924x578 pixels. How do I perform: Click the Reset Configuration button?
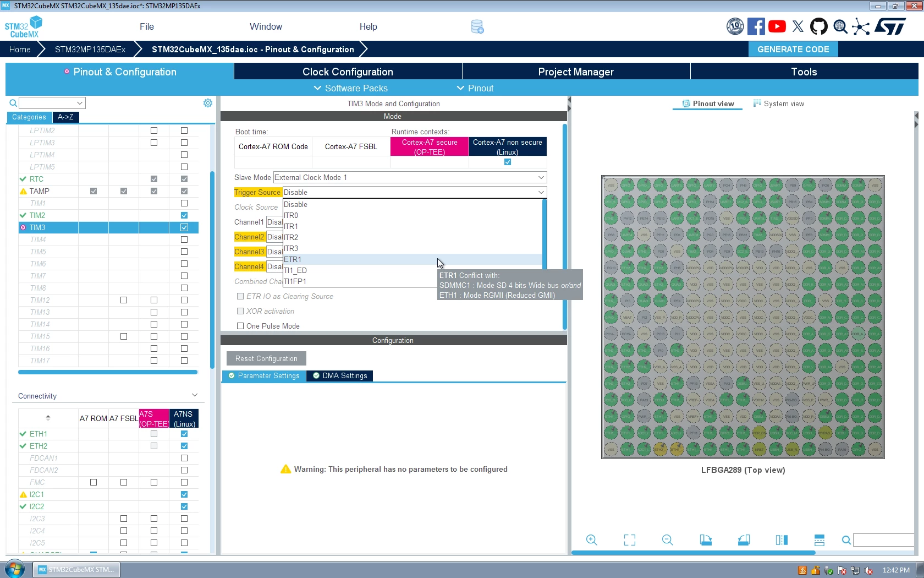click(x=266, y=358)
